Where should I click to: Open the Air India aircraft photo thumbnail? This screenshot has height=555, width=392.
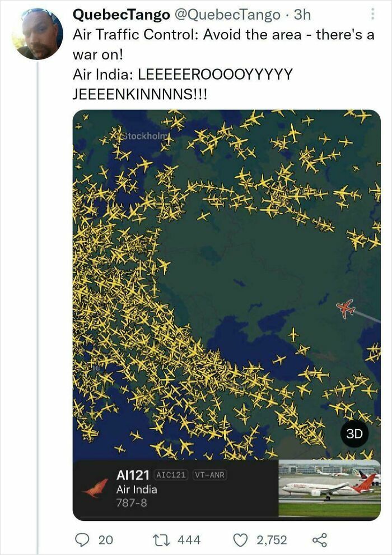point(329,488)
